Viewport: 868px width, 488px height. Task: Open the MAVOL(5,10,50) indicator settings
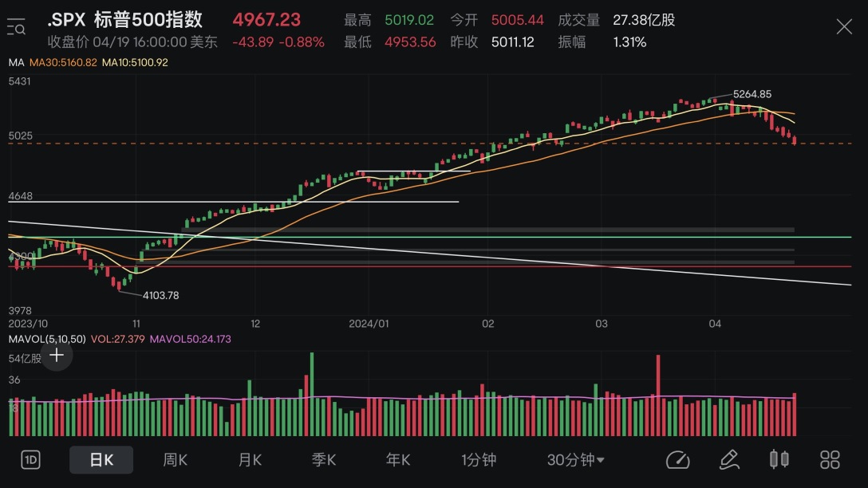tap(47, 339)
